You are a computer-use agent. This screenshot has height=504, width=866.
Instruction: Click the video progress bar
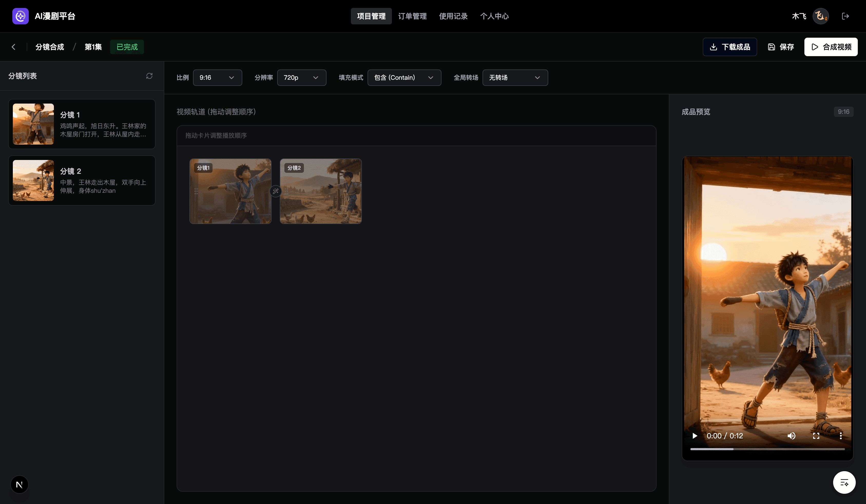[x=767, y=449]
